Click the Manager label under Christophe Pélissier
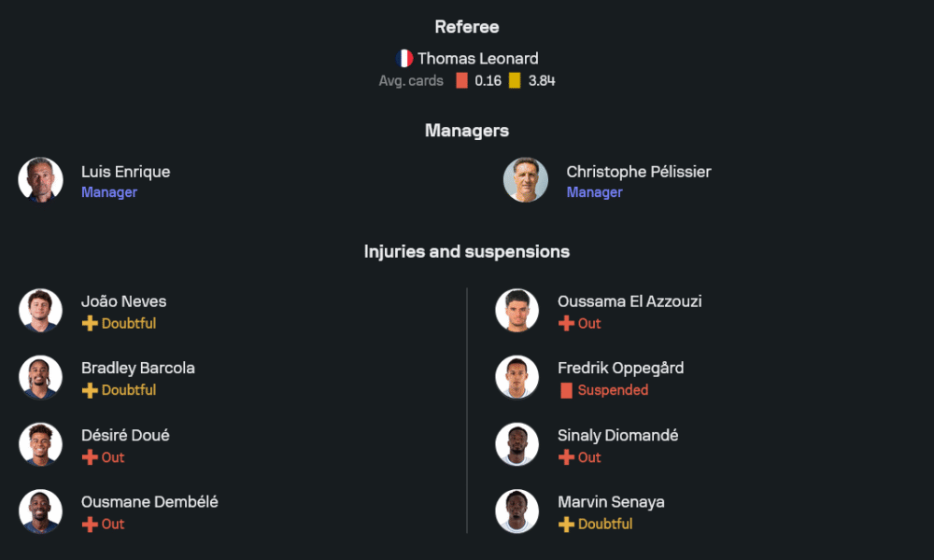This screenshot has height=560, width=934. tap(594, 192)
